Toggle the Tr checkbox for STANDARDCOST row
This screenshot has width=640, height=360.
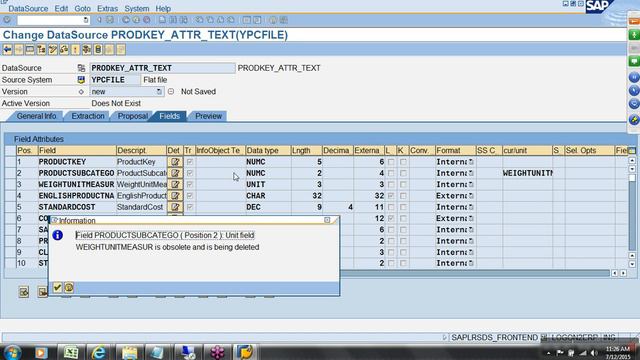189,207
